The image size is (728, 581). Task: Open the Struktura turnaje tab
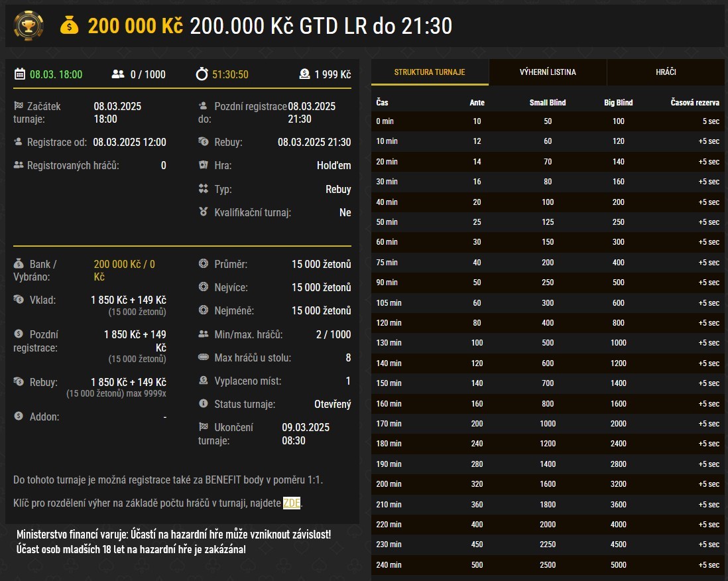[430, 72]
